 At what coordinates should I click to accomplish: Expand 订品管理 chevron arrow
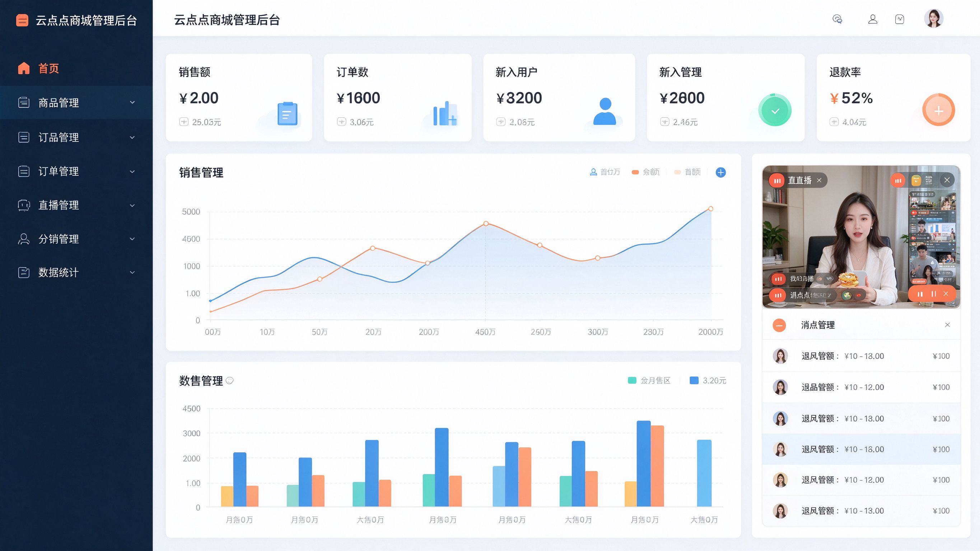pos(132,137)
